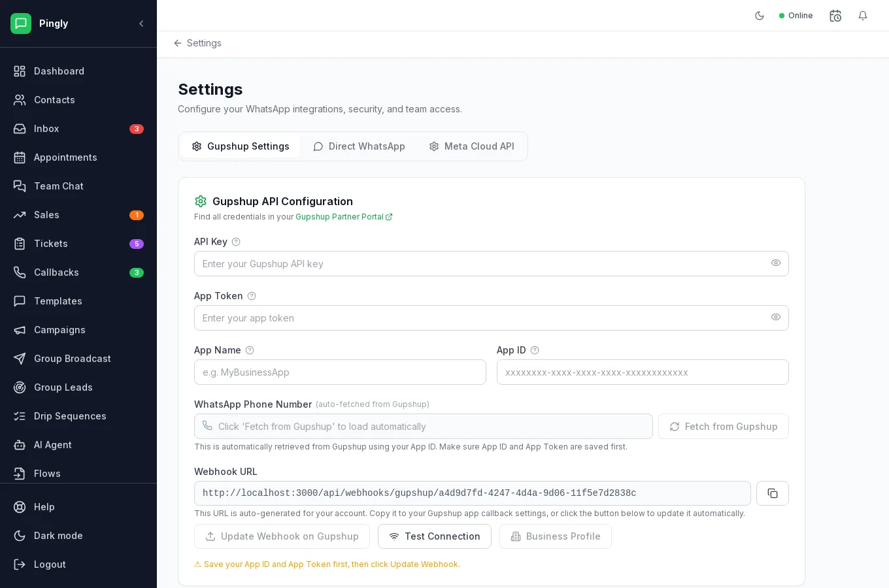This screenshot has width=889, height=588.
Task: Select the Gupshup Settings tab
Action: pos(241,146)
